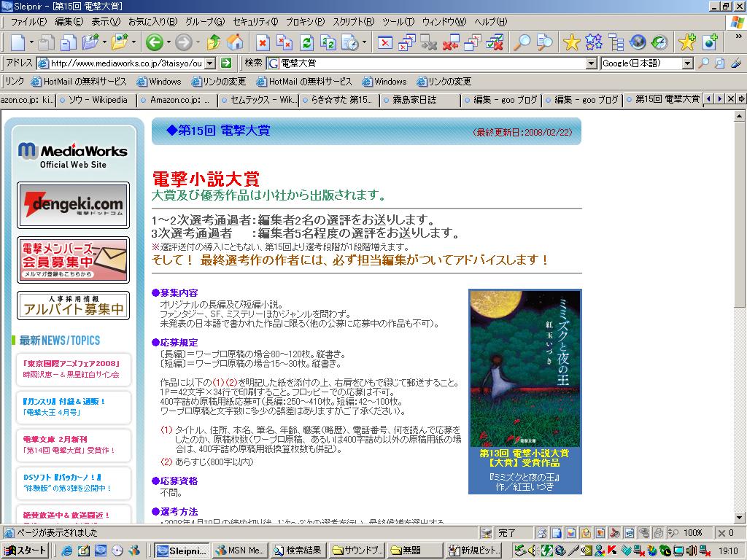Click the 電撃メンバーズ 会員募集中 banner
Viewport: 747px width, 560px height.
click(73, 260)
